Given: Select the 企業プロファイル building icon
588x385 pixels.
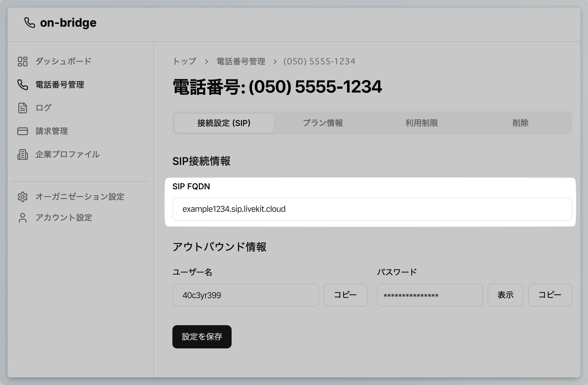Looking at the screenshot, I should pyautogui.click(x=22, y=154).
